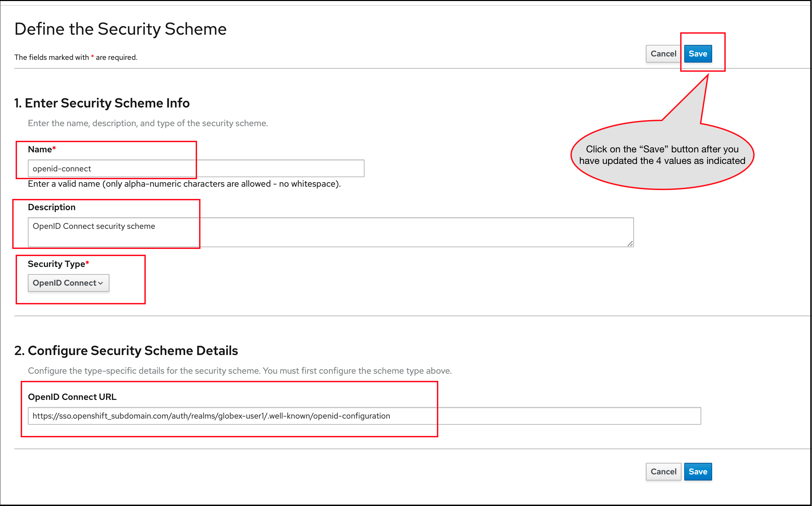Click '1. Enter Security Scheme Info' heading
The image size is (812, 506).
pos(102,103)
